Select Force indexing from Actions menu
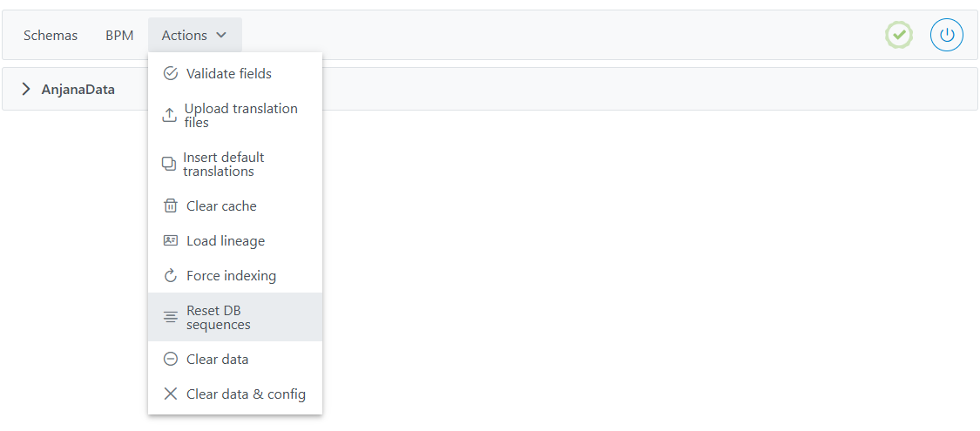The width and height of the screenshot is (980, 431). click(231, 276)
